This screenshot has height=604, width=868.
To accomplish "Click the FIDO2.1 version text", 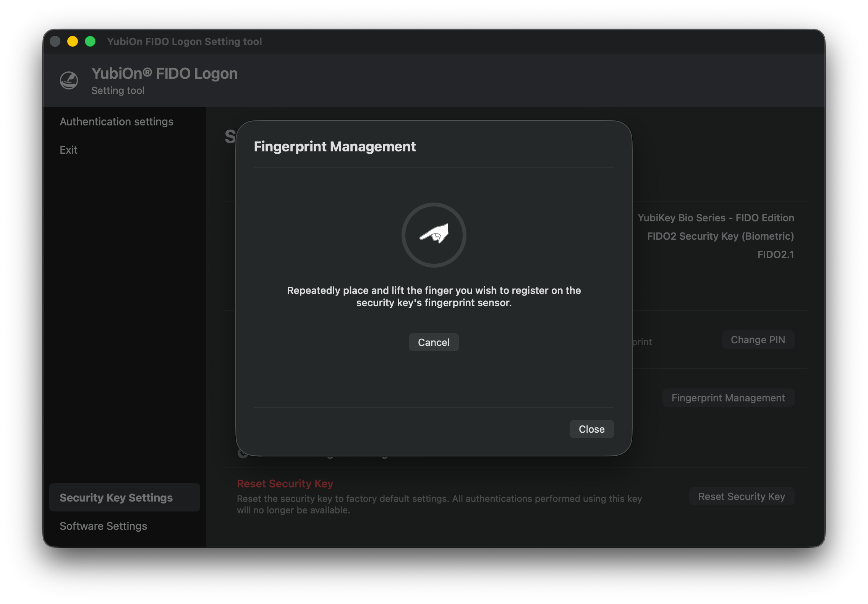I will pos(776,255).
